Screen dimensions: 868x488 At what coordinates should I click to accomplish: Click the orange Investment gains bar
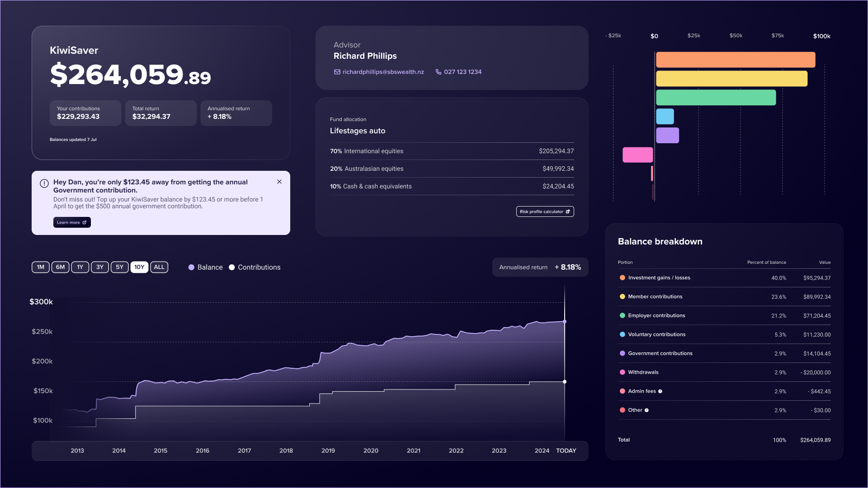click(x=735, y=60)
